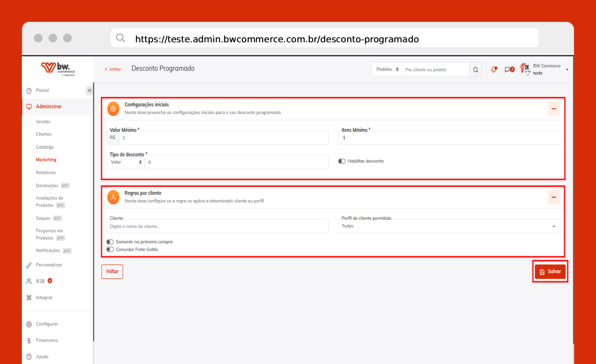Collapse sidebar with double chevron icon
Viewport: 596px width, 364px height.
[x=89, y=91]
